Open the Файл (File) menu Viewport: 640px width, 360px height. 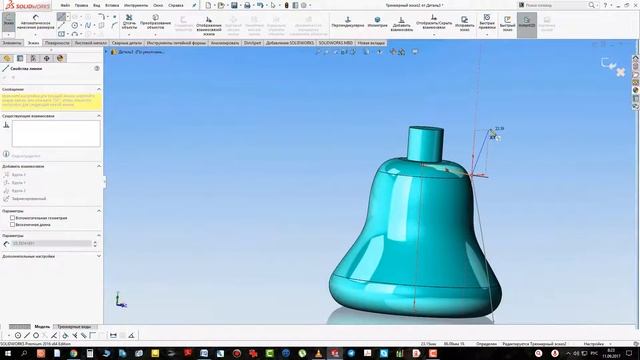pos(65,5)
